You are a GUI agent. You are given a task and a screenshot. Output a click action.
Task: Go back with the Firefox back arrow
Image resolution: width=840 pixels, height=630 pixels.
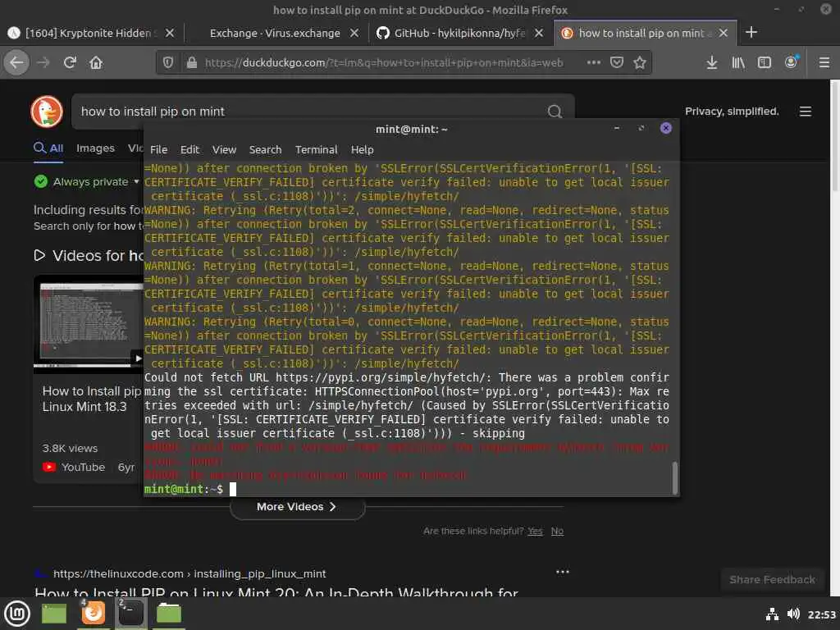(x=16, y=62)
